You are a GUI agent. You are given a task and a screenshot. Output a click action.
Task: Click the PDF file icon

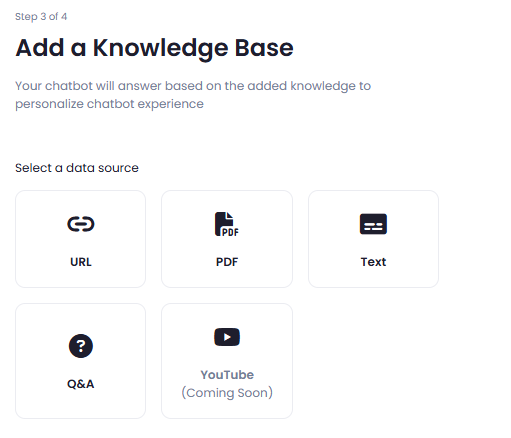tap(227, 224)
